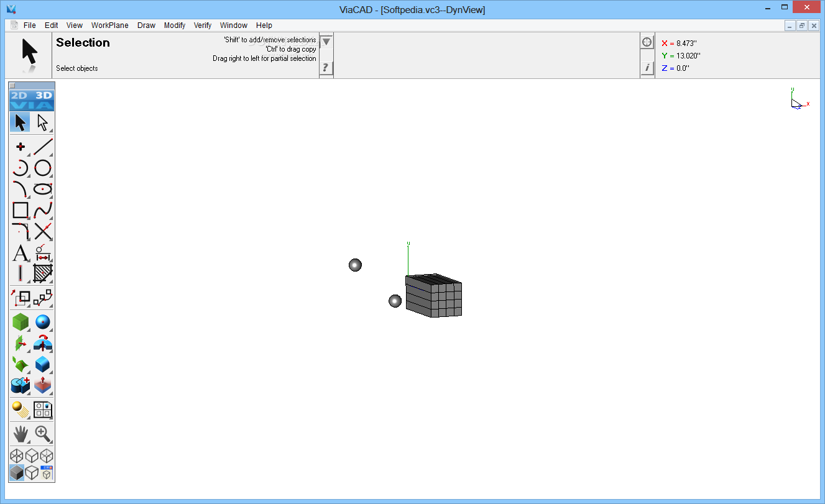
Task: Select the Boolean add solids tool
Action: pos(21,385)
